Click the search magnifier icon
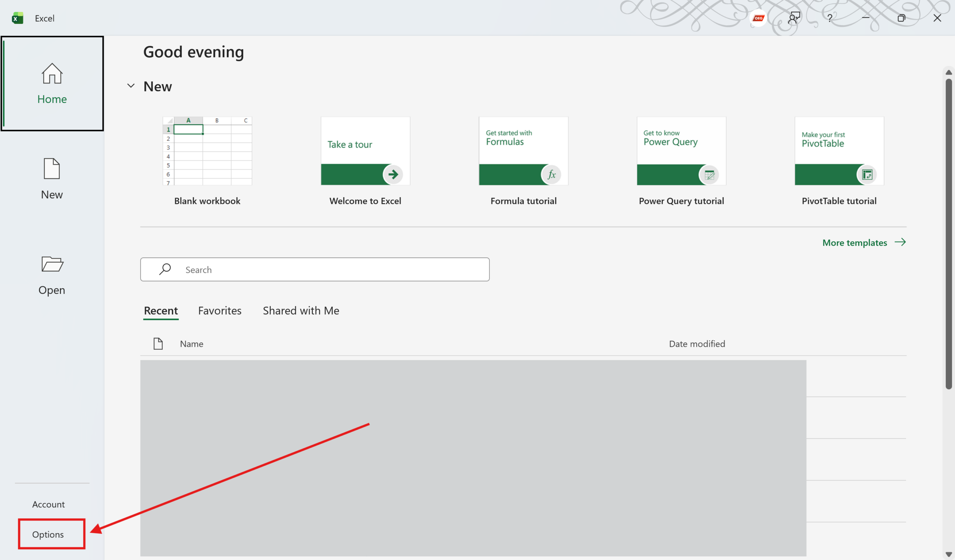955x560 pixels. (x=165, y=269)
